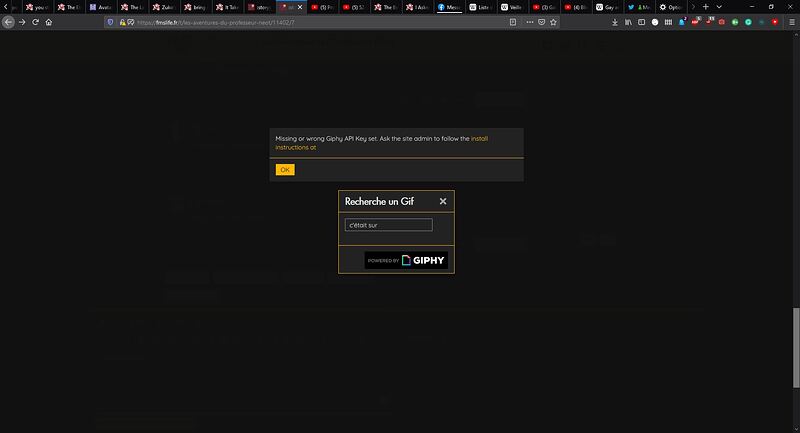Open the Firefox hamburger menu
Viewport: 800px width, 433px height.
(x=792, y=22)
